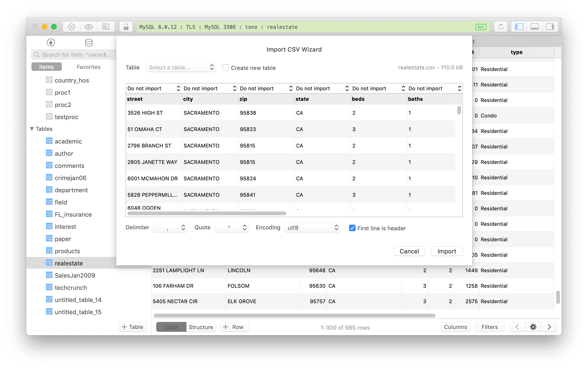Go to previous page arrow

tap(517, 327)
